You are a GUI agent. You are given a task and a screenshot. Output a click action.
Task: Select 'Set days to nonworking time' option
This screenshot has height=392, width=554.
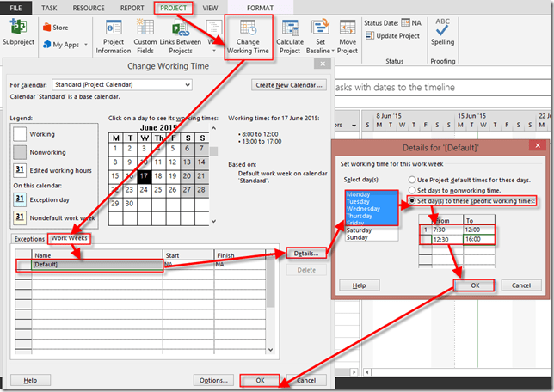[414, 189]
